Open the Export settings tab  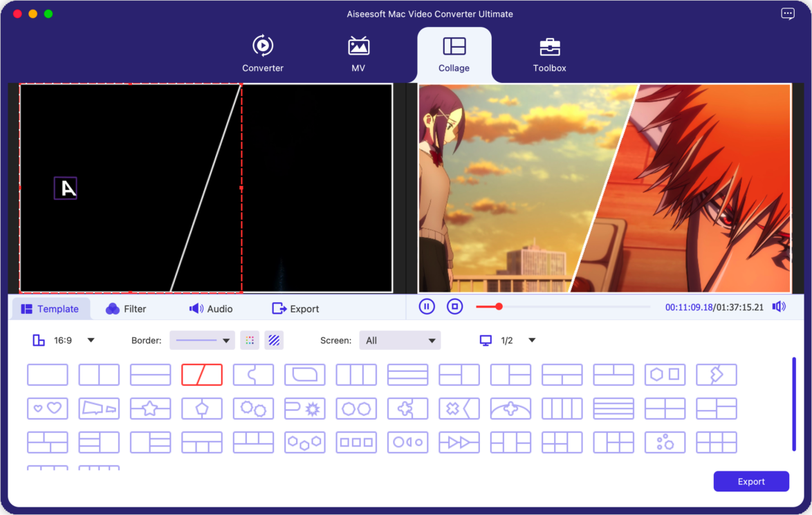click(x=295, y=309)
